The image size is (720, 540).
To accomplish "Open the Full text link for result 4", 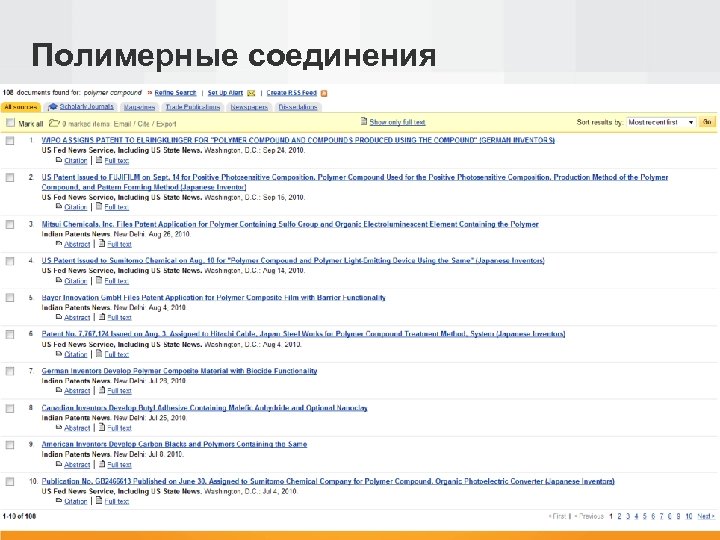I will click(116, 281).
